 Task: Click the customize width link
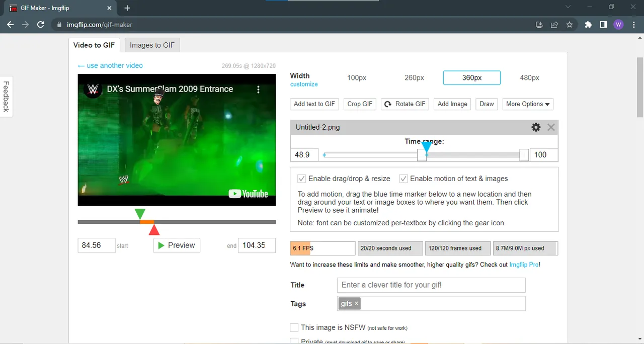coord(304,84)
